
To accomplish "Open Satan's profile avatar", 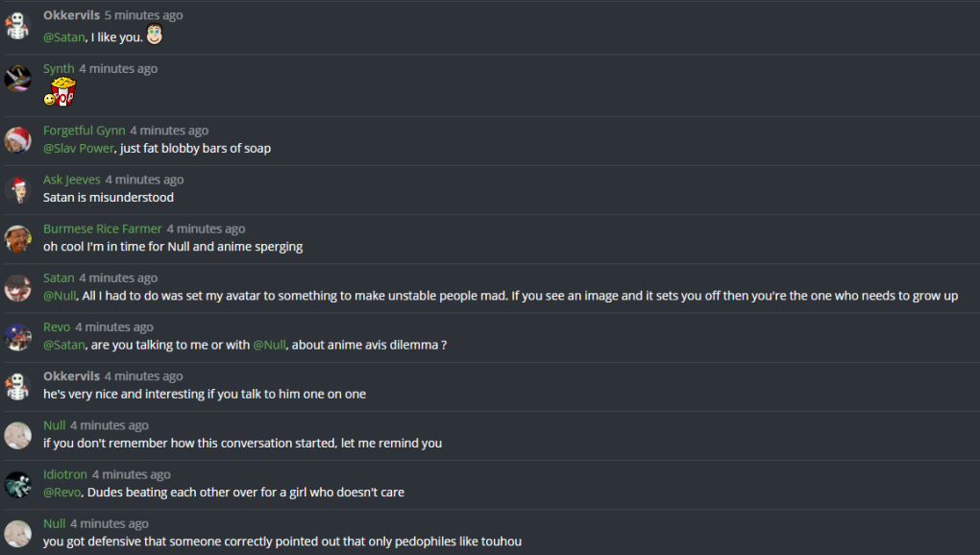I will 17,286.
